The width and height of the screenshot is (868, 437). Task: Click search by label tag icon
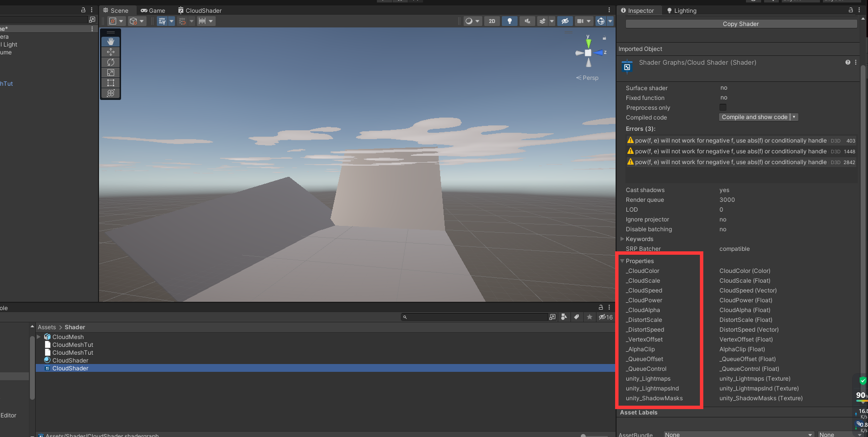pyautogui.click(x=577, y=317)
